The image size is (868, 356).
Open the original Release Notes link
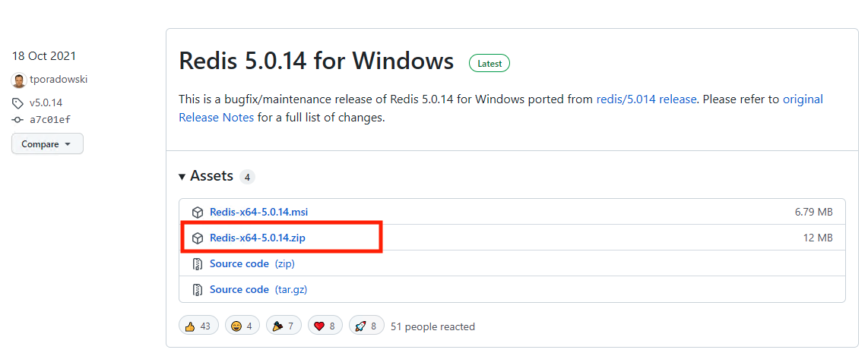(803, 99)
